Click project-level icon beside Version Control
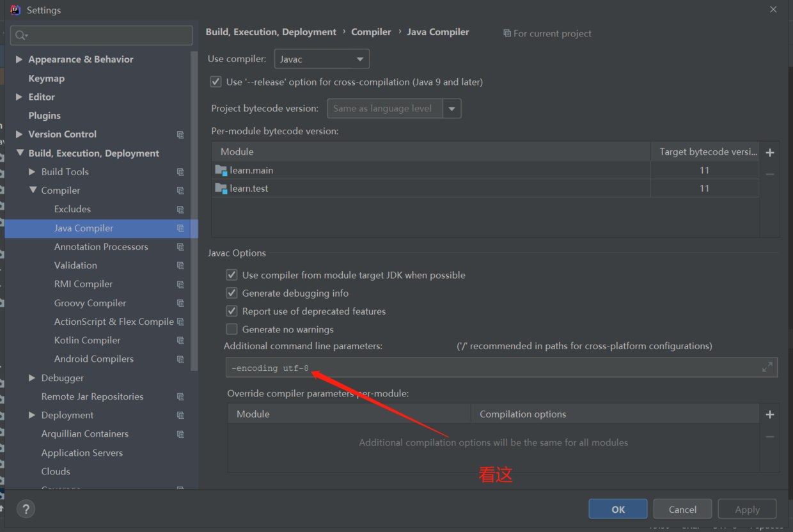Image resolution: width=793 pixels, height=532 pixels. pyautogui.click(x=180, y=134)
